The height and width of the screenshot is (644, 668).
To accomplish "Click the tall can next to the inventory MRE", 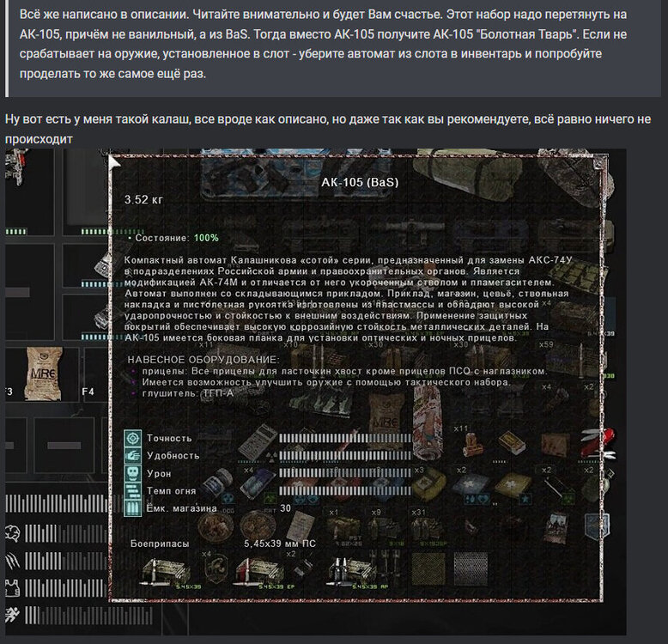I will (x=427, y=424).
